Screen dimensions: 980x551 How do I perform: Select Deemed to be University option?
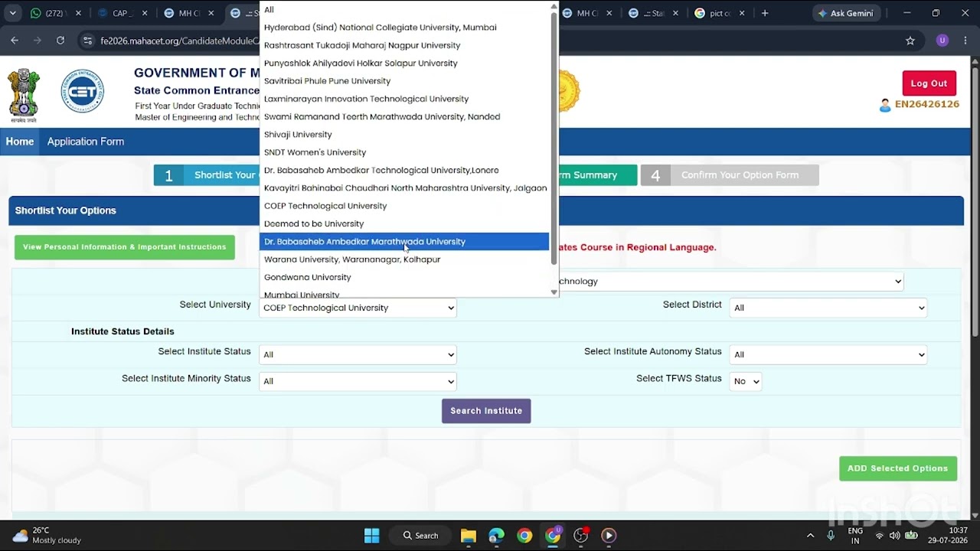(x=404, y=223)
